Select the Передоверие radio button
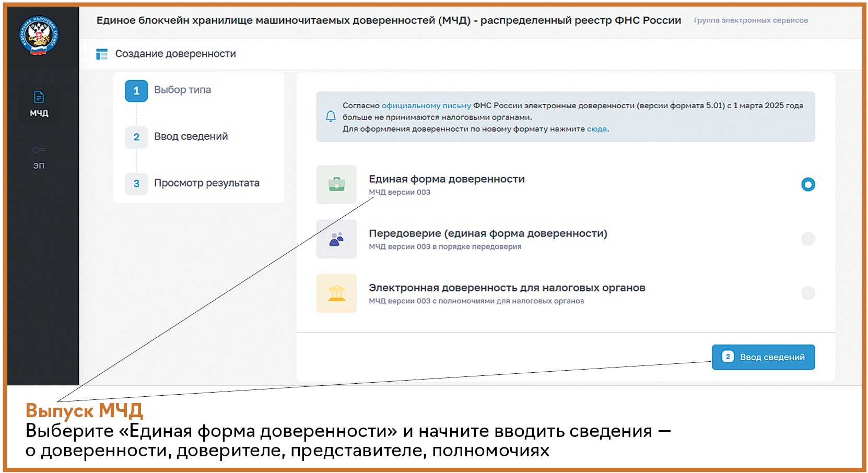This screenshot has width=868, height=473. point(808,239)
